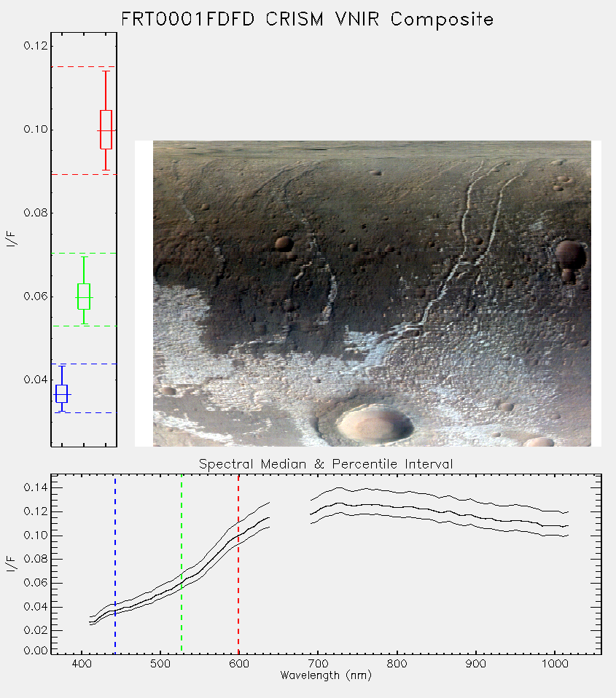Click the red box plot body
This screenshot has width=616, height=698.
coord(106,130)
